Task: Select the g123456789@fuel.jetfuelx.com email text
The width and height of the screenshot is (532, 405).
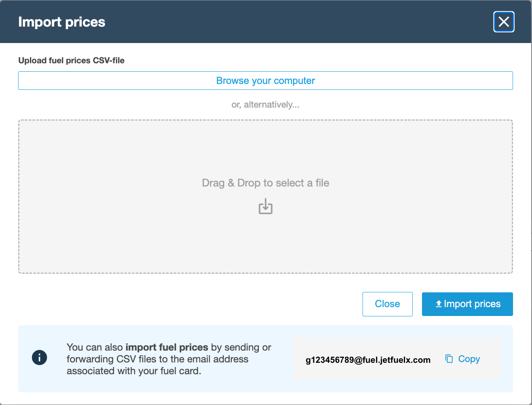Action: [368, 360]
